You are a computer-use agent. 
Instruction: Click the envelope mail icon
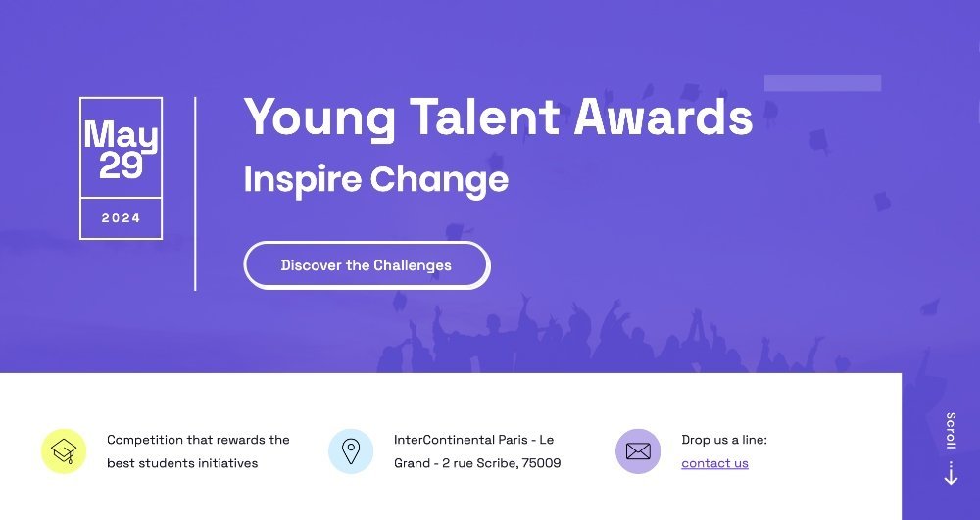tap(638, 451)
